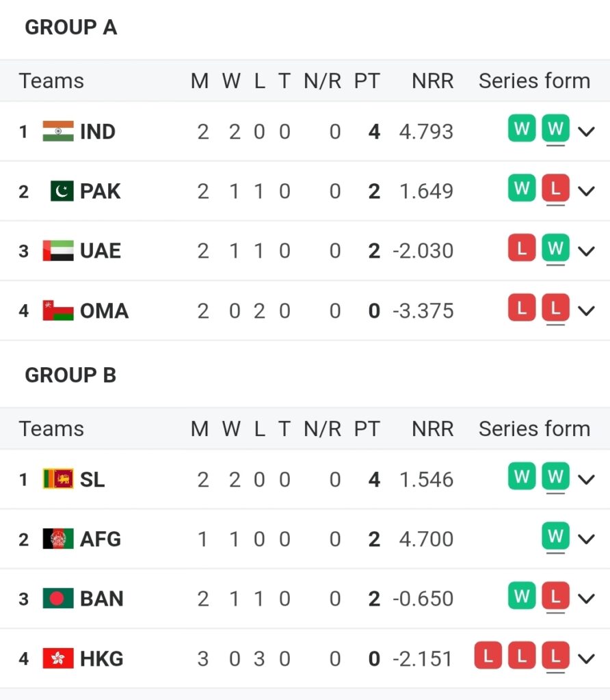Click the Bangladesh flag icon
The width and height of the screenshot is (610, 700).
58,599
